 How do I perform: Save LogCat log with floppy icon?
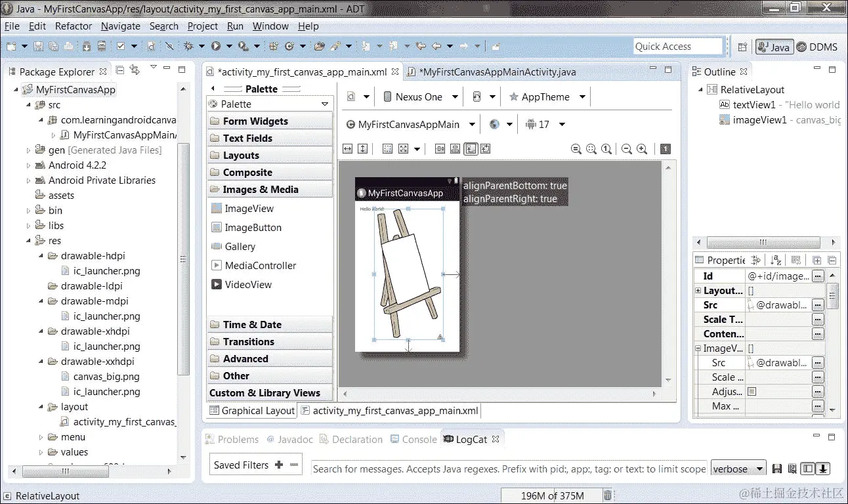(x=777, y=469)
